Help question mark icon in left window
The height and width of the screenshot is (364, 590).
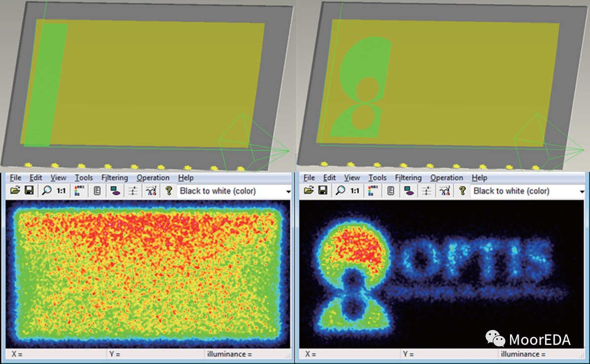pos(169,191)
